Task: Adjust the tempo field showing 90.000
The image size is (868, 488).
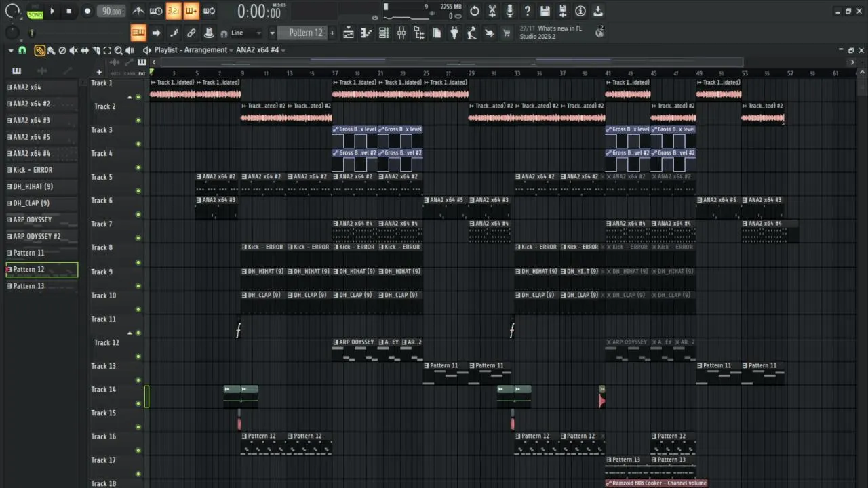Action: point(111,11)
